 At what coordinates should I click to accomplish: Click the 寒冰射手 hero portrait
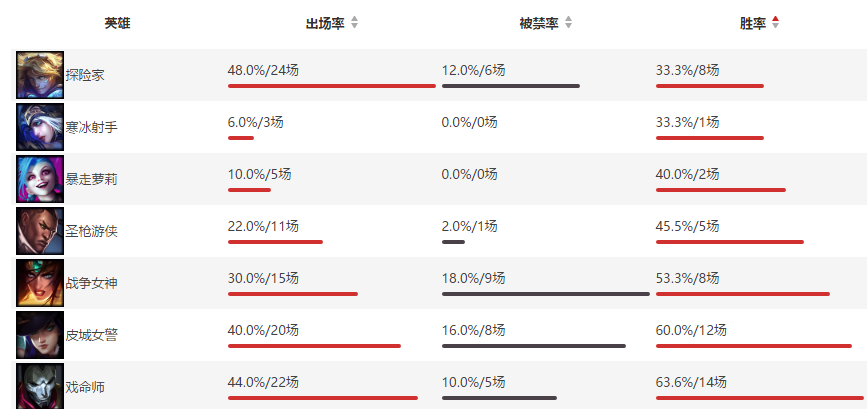[x=40, y=127]
